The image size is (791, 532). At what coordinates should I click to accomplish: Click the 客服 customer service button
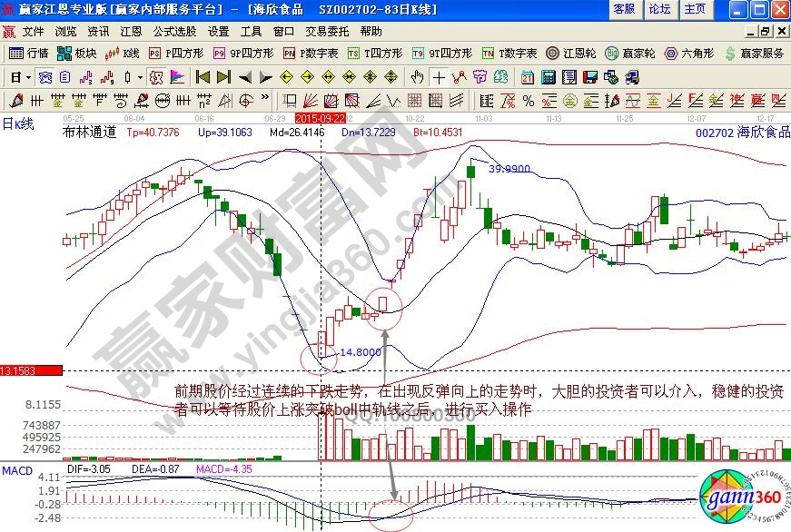[625, 9]
